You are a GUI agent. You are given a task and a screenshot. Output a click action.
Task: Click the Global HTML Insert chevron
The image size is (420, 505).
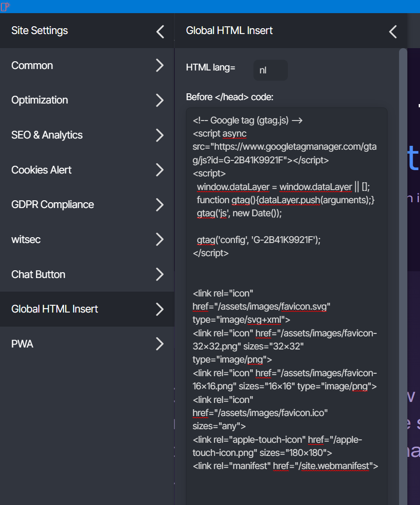tap(160, 309)
